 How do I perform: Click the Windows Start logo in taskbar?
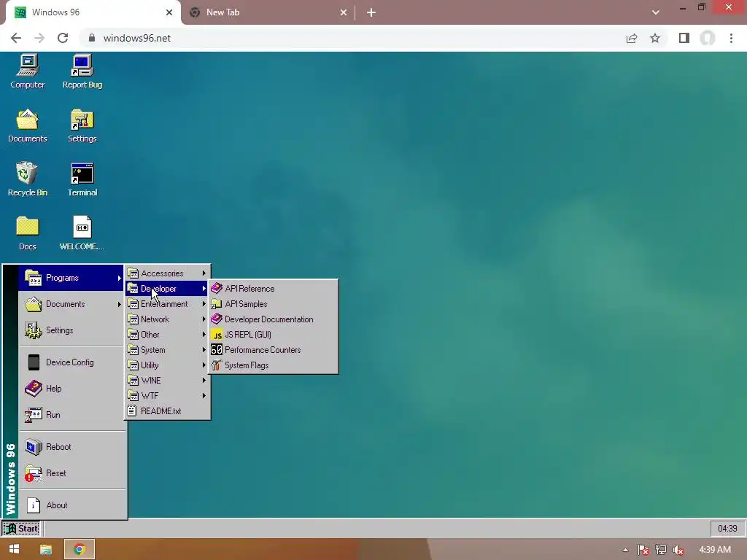15,550
